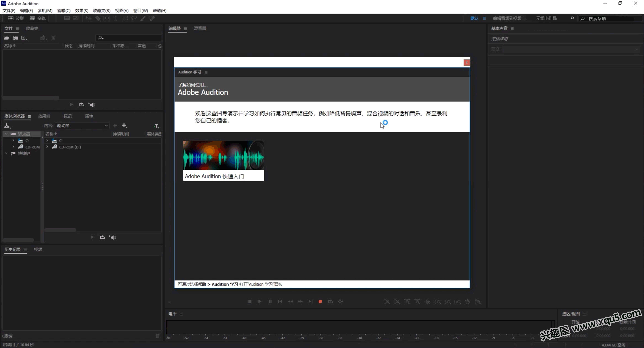
Task: Collapse the 快捷键 tree node
Action: (6, 153)
